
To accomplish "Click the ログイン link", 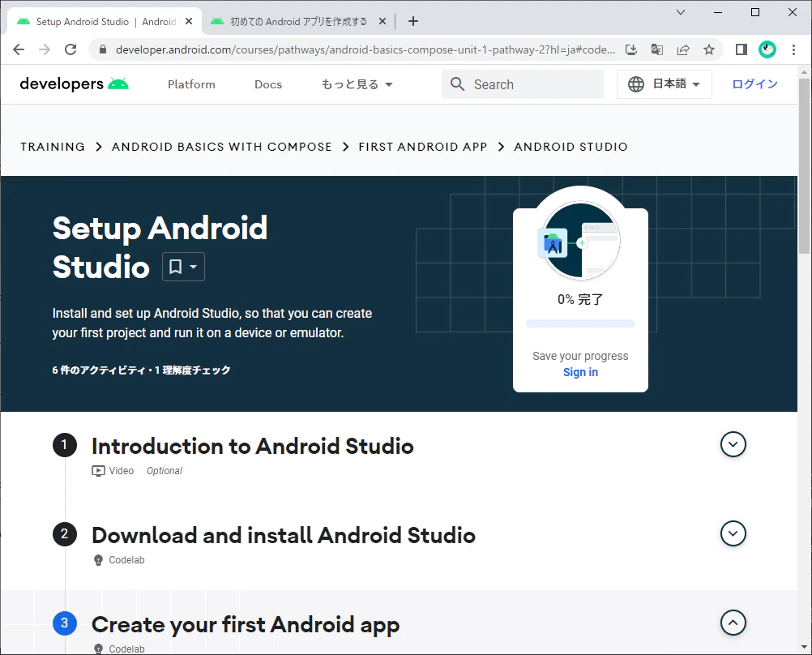I will coord(754,84).
